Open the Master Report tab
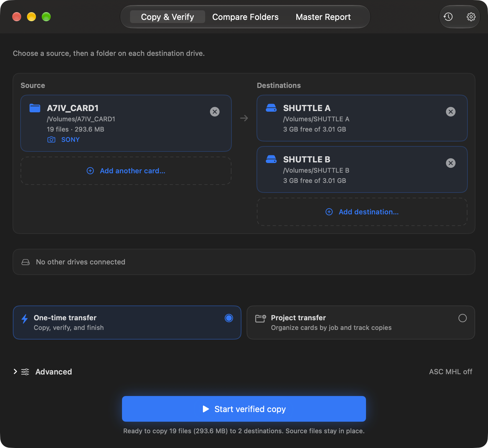This screenshot has width=488, height=448. 323,17
